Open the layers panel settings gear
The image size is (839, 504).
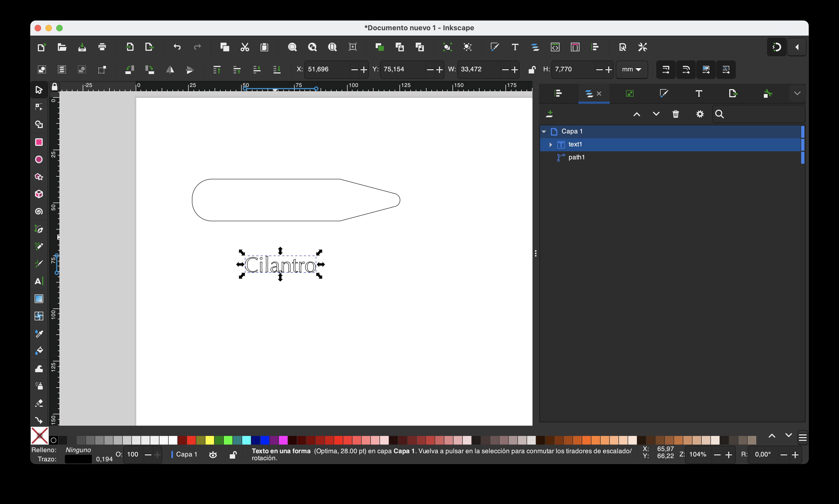[700, 114]
